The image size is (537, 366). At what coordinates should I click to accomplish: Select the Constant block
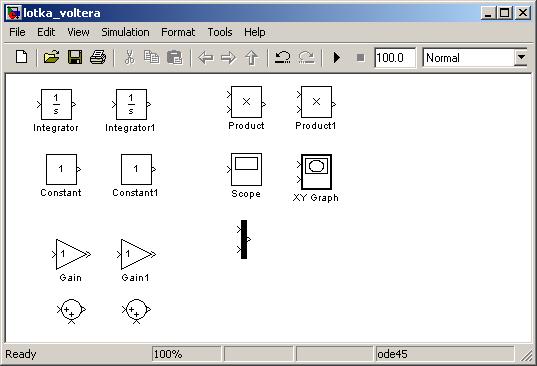tap(61, 169)
